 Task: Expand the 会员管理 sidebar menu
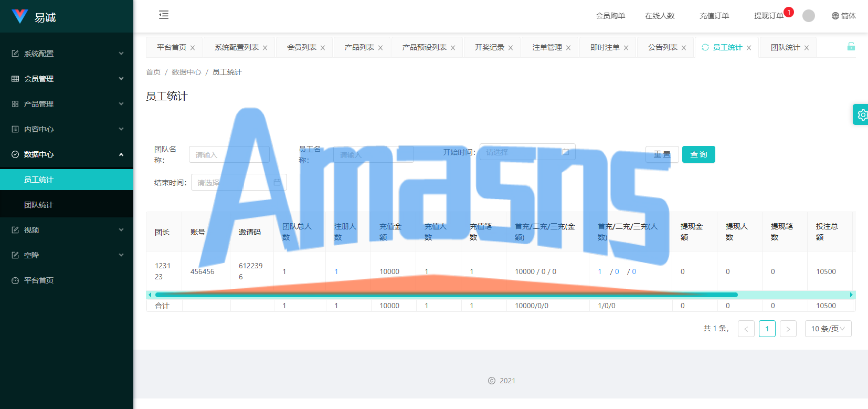[x=67, y=79]
